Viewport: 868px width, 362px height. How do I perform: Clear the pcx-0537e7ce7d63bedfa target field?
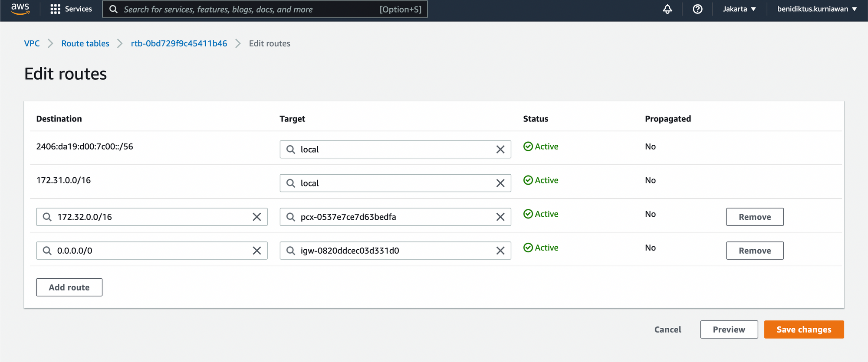tap(500, 217)
